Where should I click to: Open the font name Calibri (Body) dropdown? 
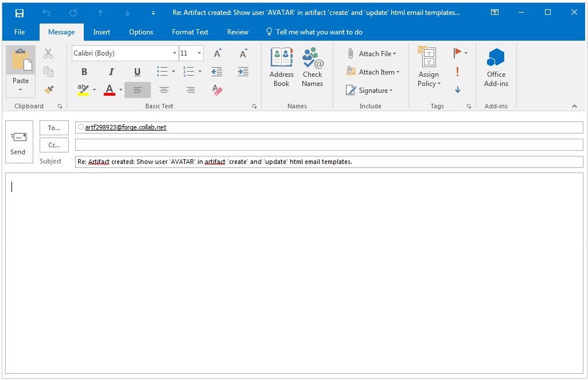[174, 53]
